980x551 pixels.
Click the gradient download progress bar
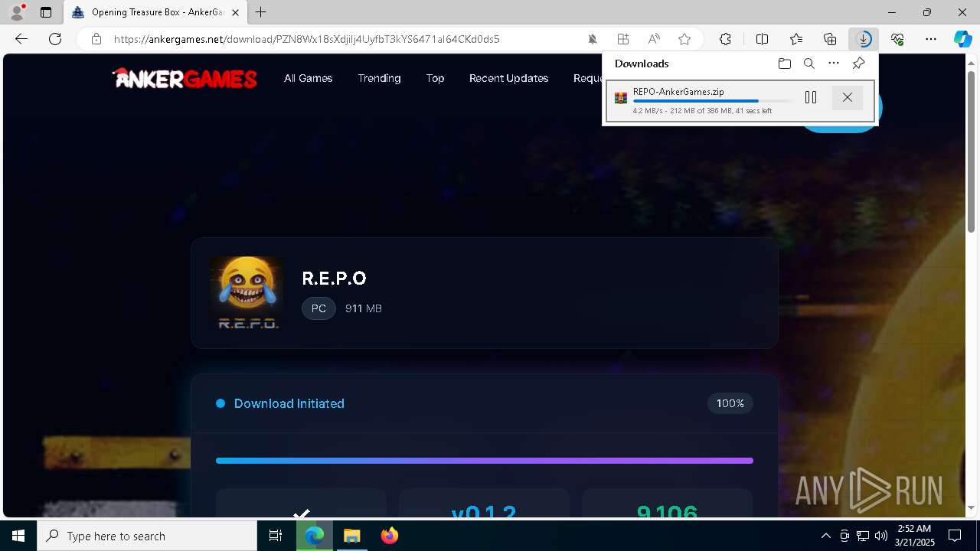pos(485,461)
